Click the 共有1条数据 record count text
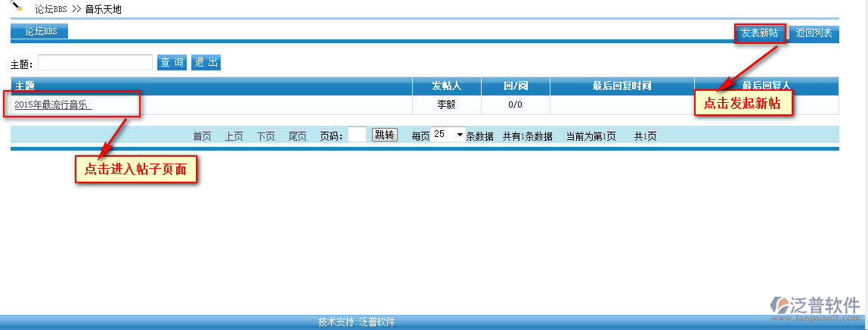This screenshot has height=330, width=868. pyautogui.click(x=528, y=136)
